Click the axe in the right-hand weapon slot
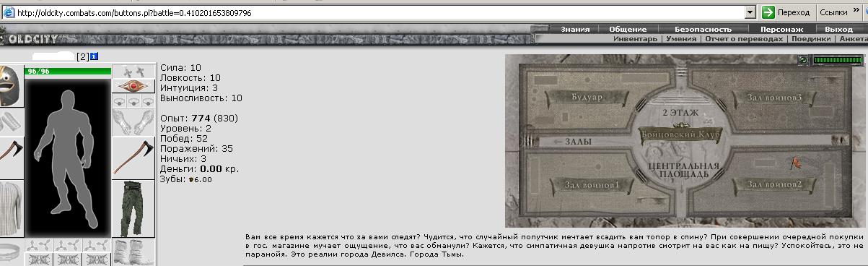The height and width of the screenshot is (266, 868). [x=133, y=157]
